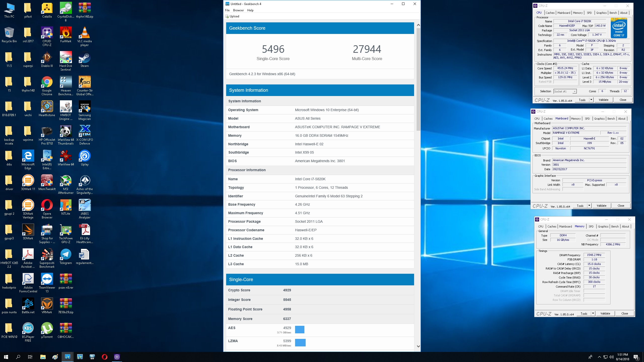Screen dimensions: 644x362
Task: Click the Geekbench vertical scrollbar thumb
Action: (x=418, y=79)
